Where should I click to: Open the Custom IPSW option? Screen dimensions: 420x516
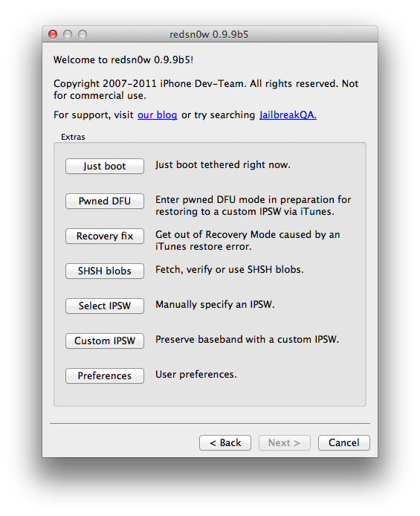(105, 341)
